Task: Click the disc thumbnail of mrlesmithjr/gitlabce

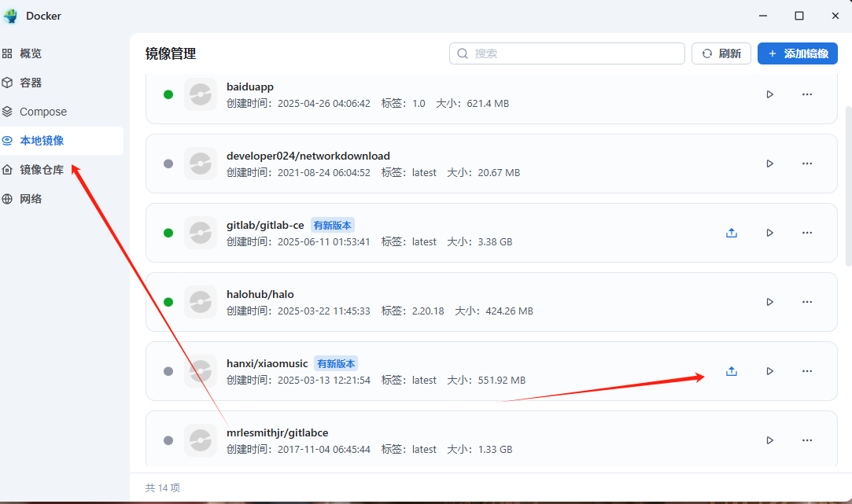Action: coord(201,440)
